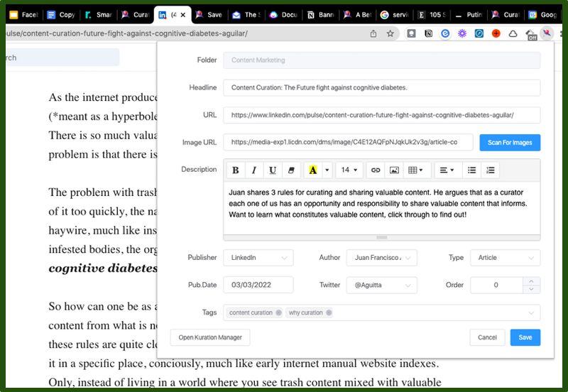Click the share page icon in address bar
568x392 pixels.
373,33
